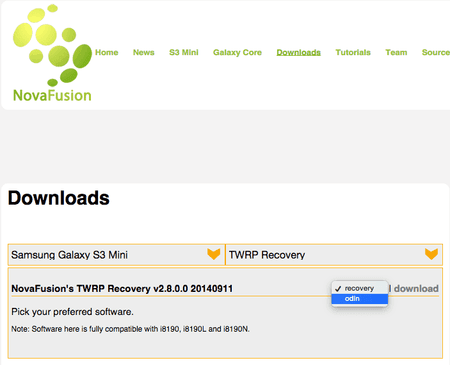Click the NovaFusion's TWRP Recovery v2.8.0.0 title

[122, 289]
